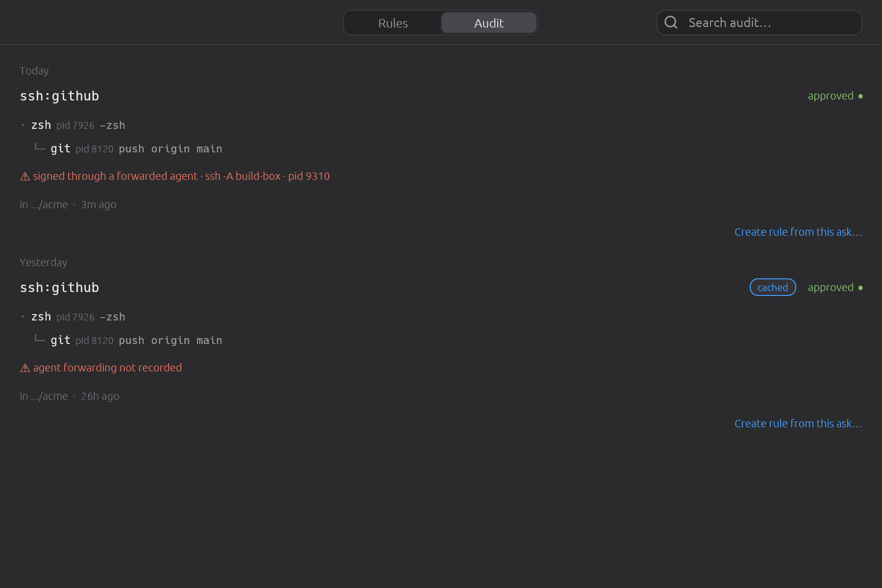Click tree branch connector before yesterday's git process

pos(40,339)
